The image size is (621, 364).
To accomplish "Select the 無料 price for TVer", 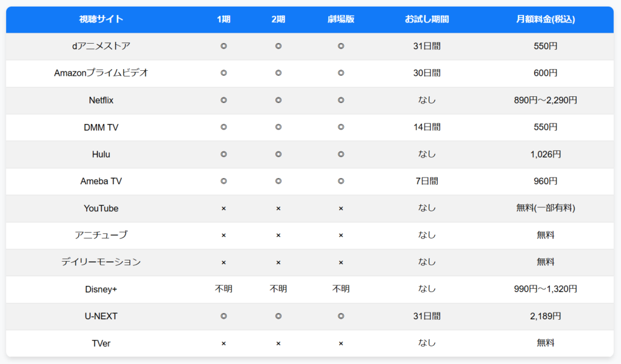I will [545, 343].
